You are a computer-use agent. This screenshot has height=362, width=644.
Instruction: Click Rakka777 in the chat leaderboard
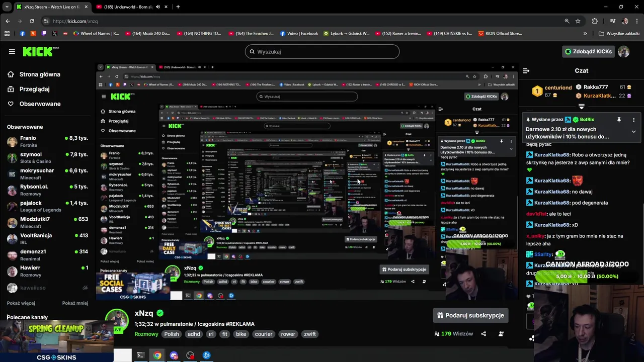[596, 87]
